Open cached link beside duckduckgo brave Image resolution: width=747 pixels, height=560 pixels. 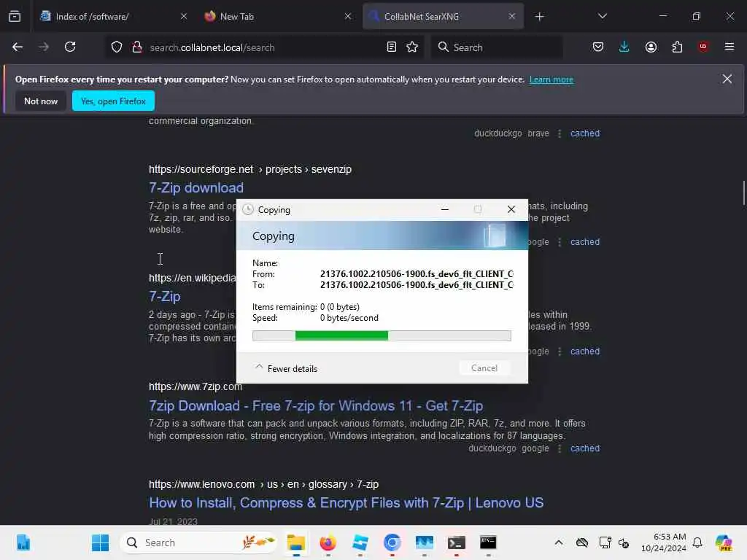click(585, 133)
